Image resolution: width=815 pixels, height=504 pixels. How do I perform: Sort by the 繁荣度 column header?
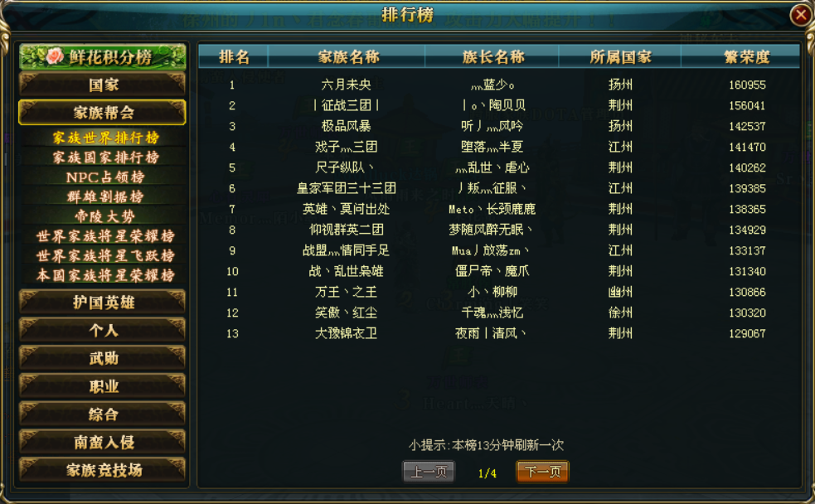click(746, 56)
